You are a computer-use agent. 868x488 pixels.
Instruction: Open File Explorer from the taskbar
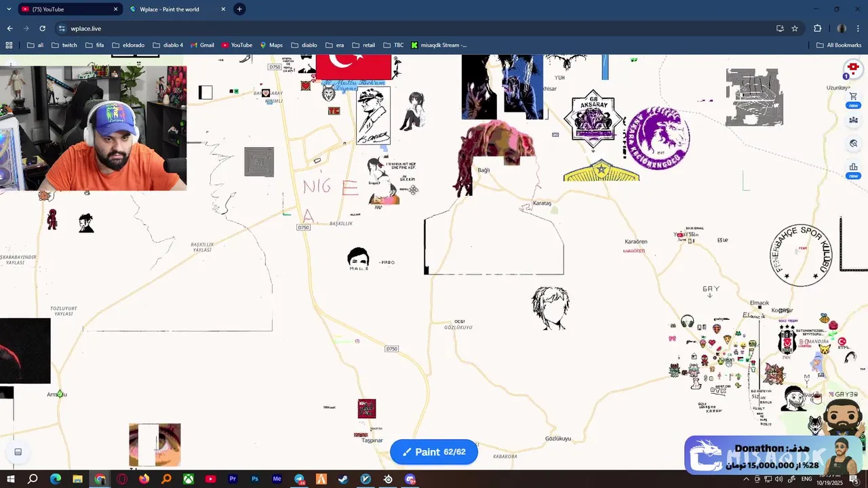tap(78, 479)
